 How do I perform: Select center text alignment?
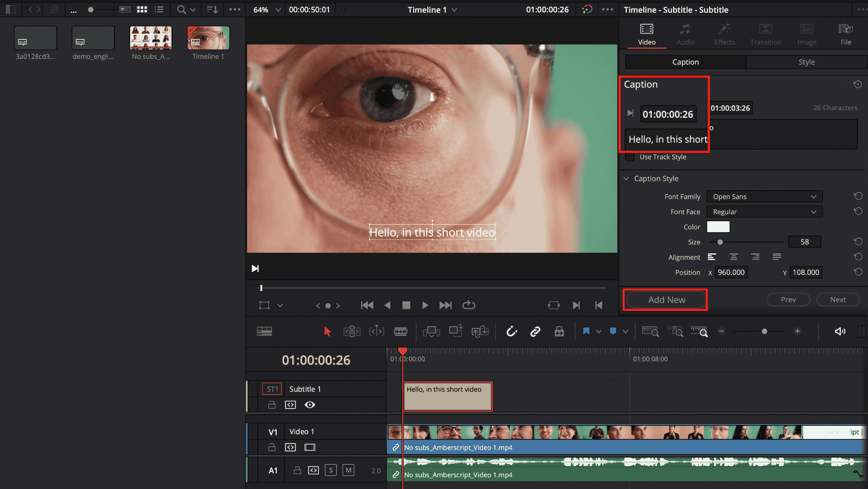734,257
